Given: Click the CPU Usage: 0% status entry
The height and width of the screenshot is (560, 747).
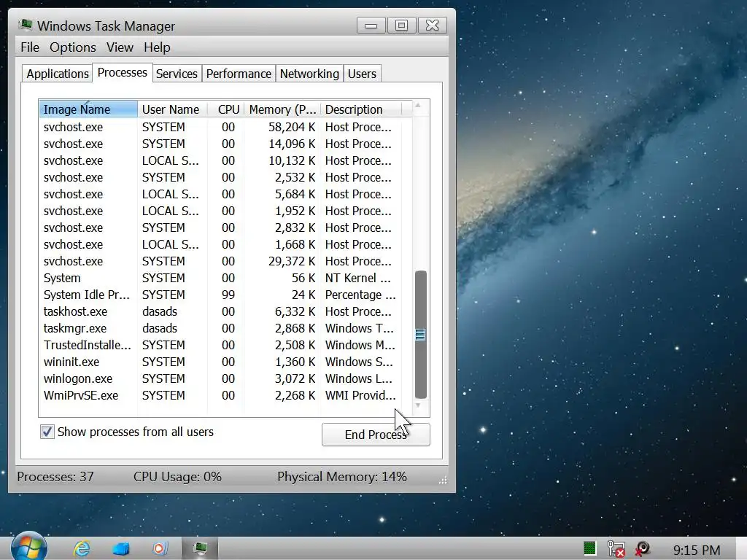Looking at the screenshot, I should [x=177, y=477].
